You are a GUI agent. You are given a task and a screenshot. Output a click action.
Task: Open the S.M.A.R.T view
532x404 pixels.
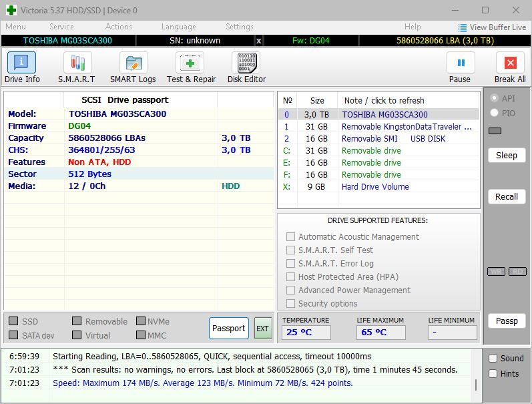(77, 67)
